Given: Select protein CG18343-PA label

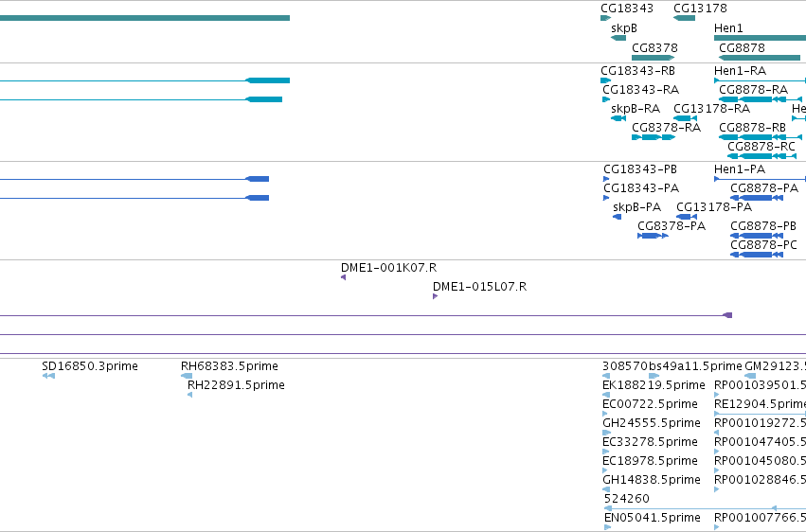Looking at the screenshot, I should 641,188.
